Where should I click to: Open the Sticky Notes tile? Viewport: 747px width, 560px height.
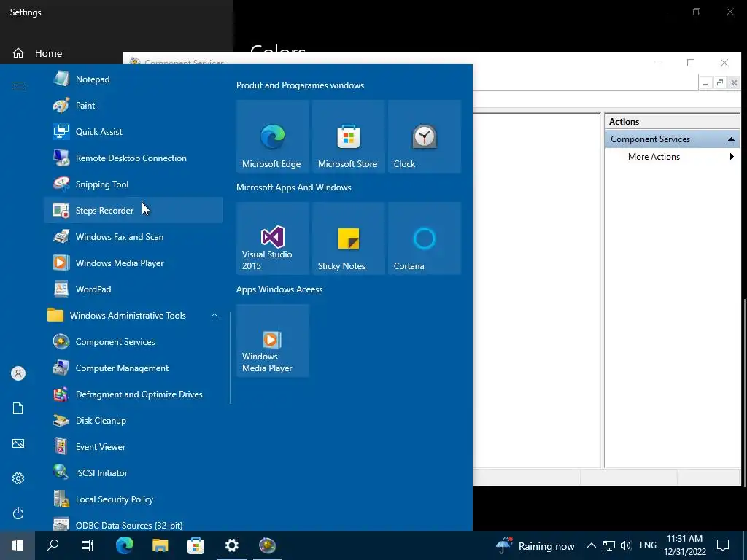(349, 238)
